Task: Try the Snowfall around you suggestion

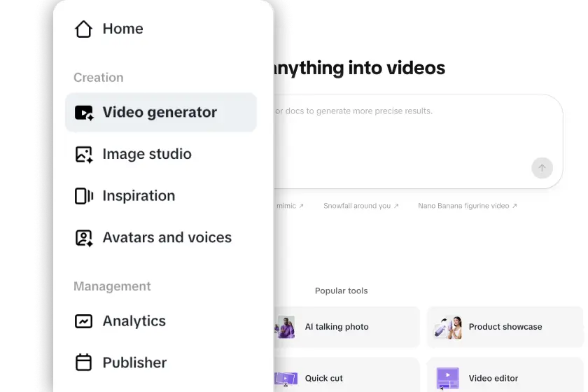Action: point(360,206)
